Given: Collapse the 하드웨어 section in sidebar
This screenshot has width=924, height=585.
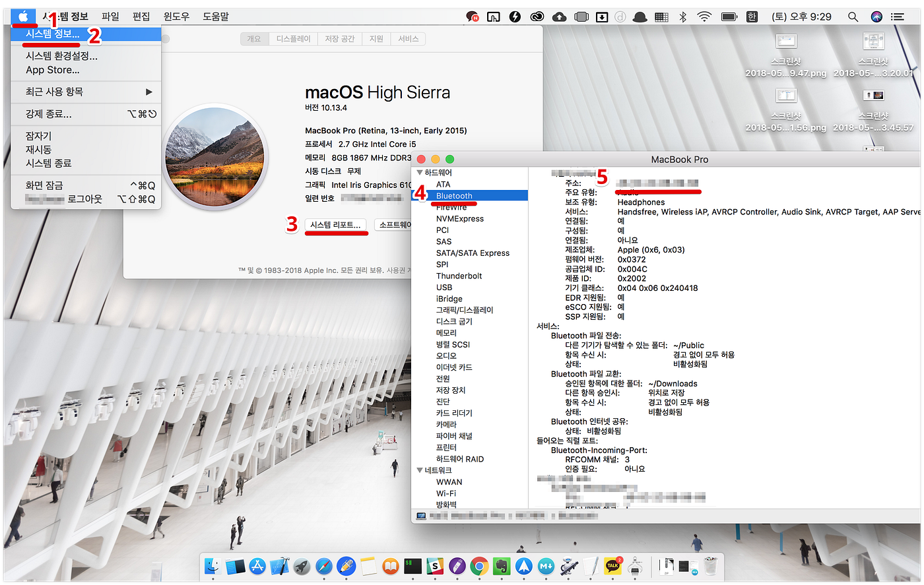Looking at the screenshot, I should [420, 173].
